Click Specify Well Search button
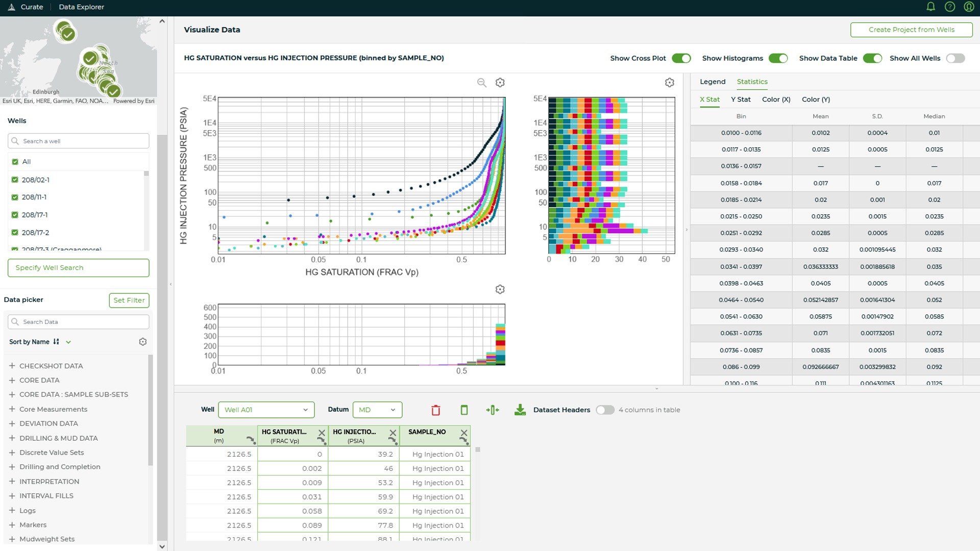 (79, 268)
